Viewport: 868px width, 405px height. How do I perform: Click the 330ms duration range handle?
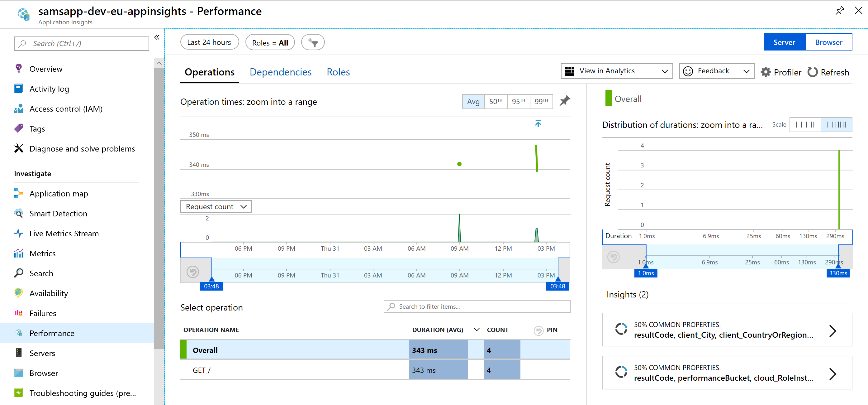(838, 272)
